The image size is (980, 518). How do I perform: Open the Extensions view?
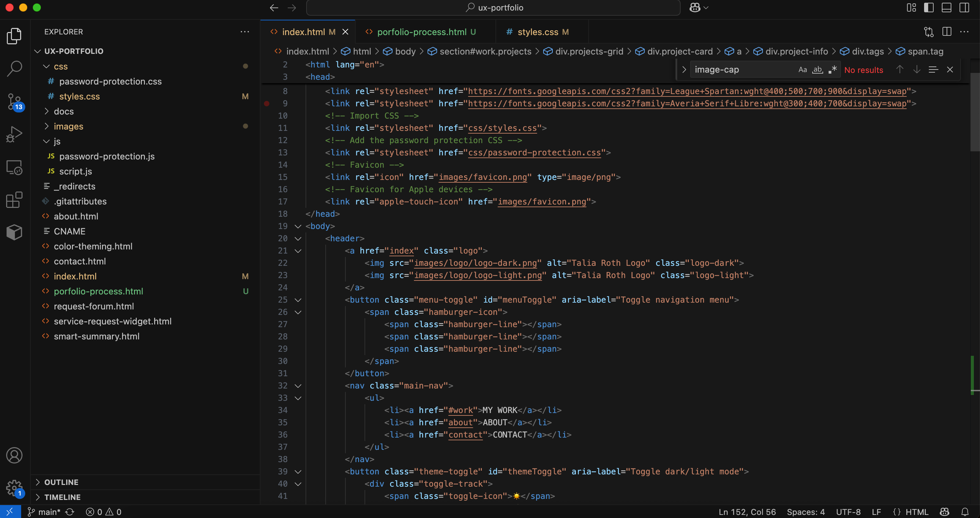click(x=14, y=200)
